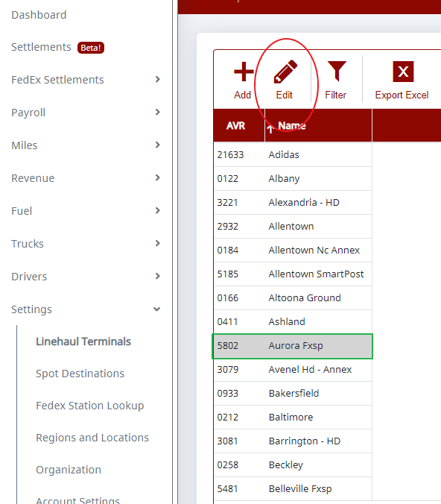
Task: Select Linehaul Terminals submenu item
Action: (x=83, y=341)
